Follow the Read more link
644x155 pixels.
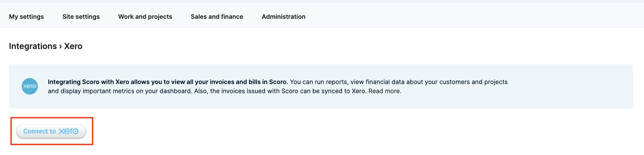(385, 91)
